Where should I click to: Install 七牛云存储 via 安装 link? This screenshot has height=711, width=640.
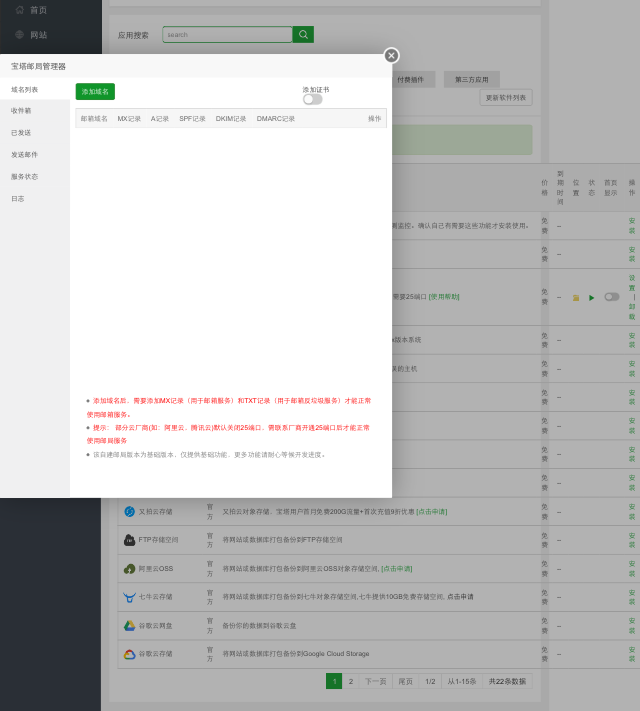coord(632,597)
